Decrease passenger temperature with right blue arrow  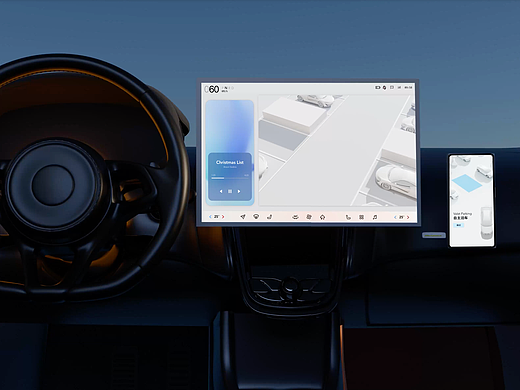pyautogui.click(x=395, y=217)
